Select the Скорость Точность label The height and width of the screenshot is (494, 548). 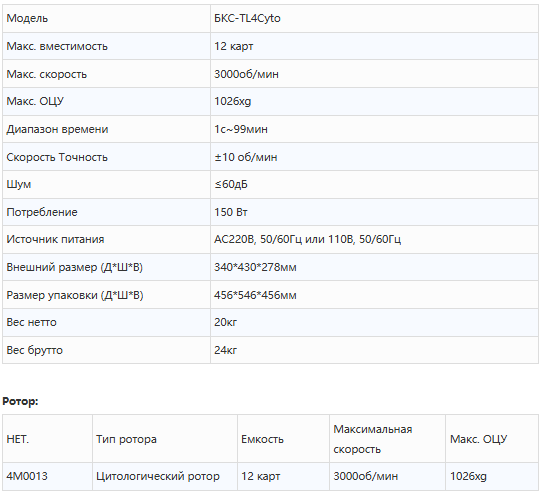pos(57,157)
